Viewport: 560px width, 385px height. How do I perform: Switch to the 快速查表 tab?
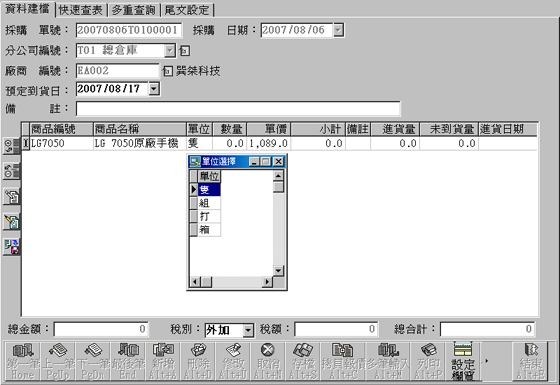pyautogui.click(x=81, y=10)
